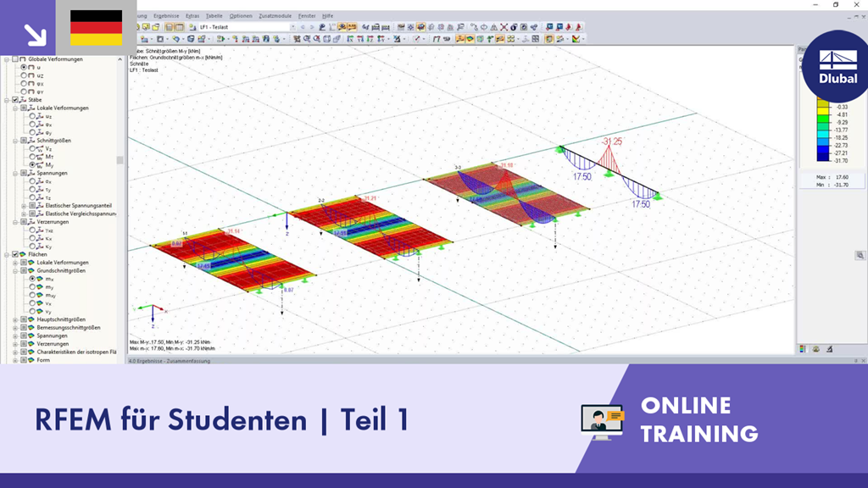Image resolution: width=868 pixels, height=488 pixels.
Task: Collapse the Flächen tree node
Action: 7,254
